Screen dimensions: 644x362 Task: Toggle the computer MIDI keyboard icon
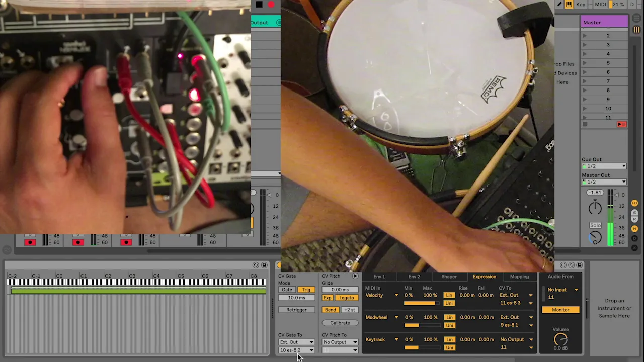coord(569,4)
